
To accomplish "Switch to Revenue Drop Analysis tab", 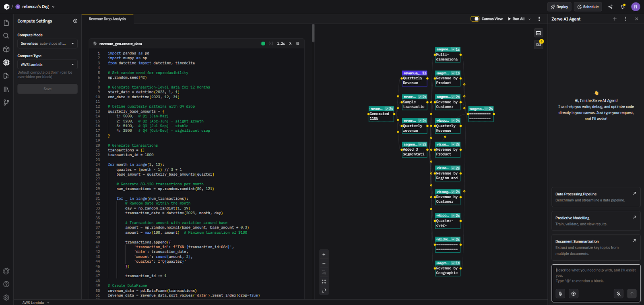I will pyautogui.click(x=107, y=19).
